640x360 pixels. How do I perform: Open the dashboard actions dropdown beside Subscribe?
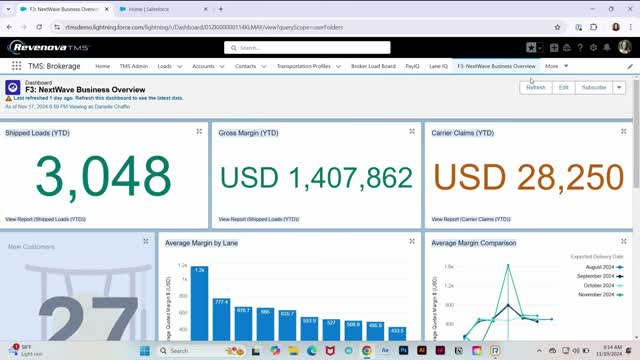point(619,88)
